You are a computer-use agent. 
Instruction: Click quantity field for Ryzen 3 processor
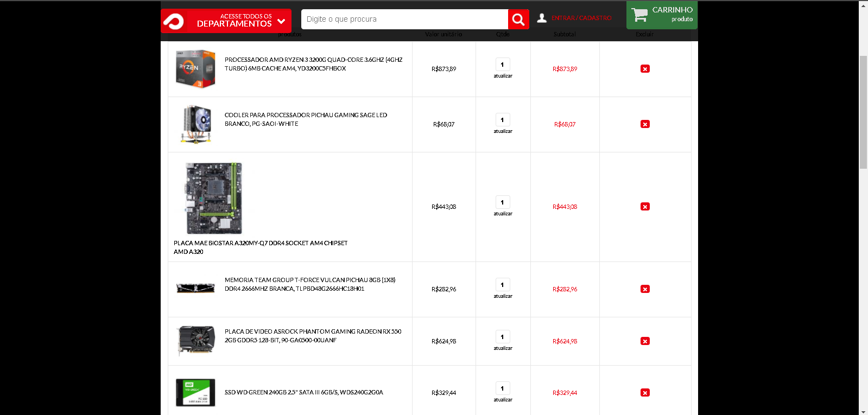point(503,65)
